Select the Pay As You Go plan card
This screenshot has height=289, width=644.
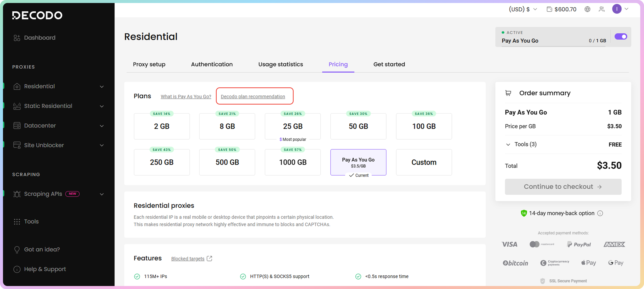click(x=358, y=162)
